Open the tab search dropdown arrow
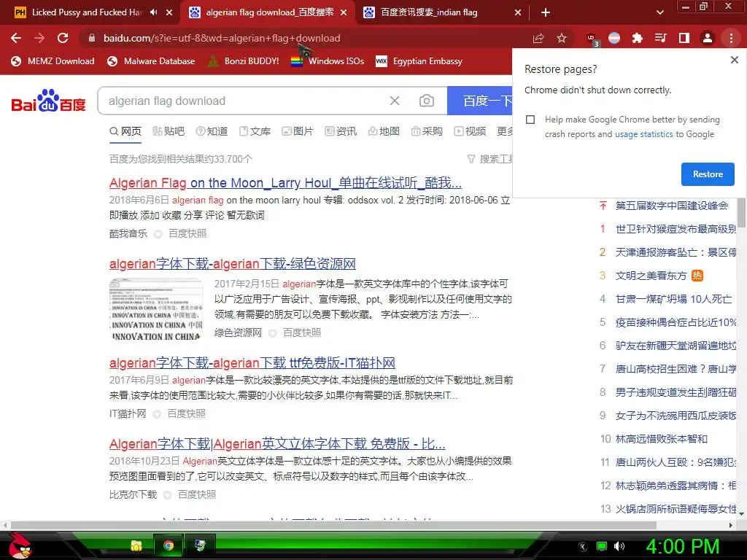This screenshot has height=560, width=747. [x=659, y=12]
